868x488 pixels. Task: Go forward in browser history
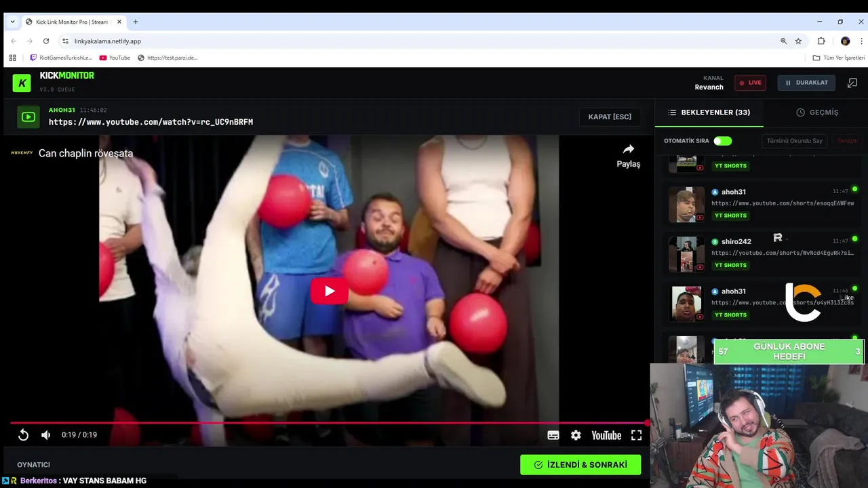pyautogui.click(x=30, y=41)
